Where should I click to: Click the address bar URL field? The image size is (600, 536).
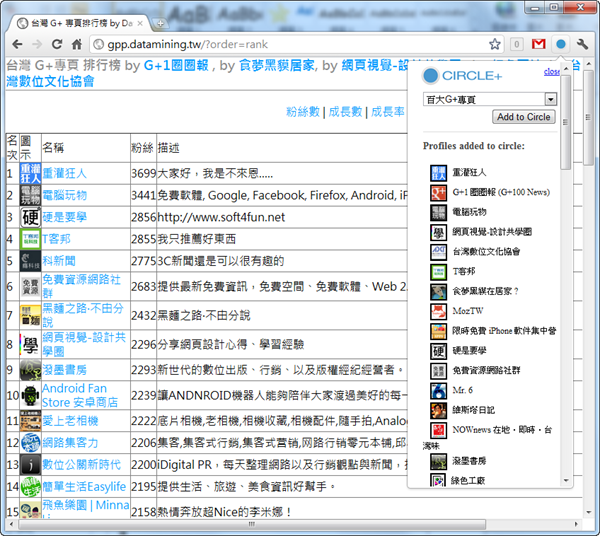280,44
